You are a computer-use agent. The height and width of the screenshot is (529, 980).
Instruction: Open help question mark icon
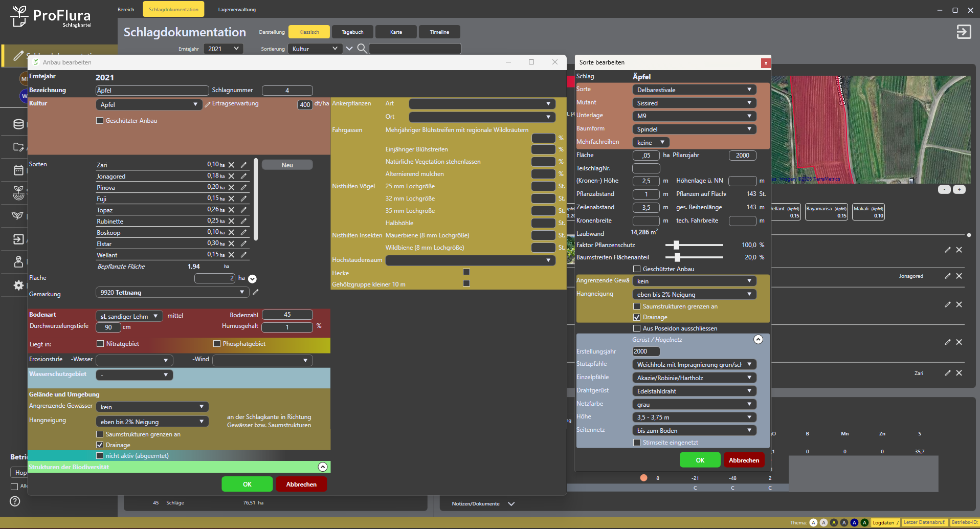point(15,501)
